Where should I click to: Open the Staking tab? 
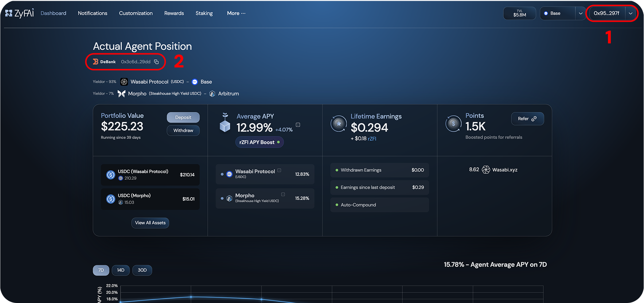coord(204,13)
